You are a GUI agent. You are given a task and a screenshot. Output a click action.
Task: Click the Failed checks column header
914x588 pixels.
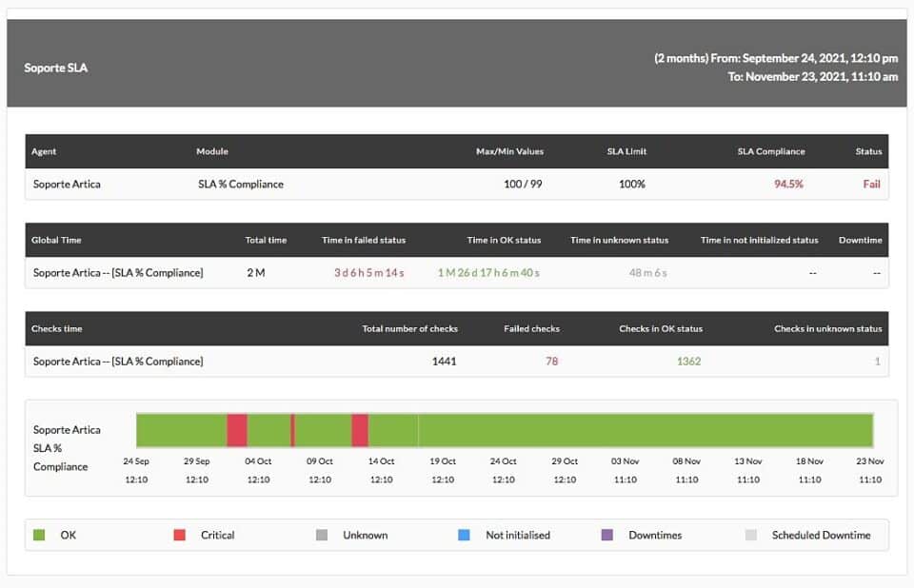click(531, 328)
